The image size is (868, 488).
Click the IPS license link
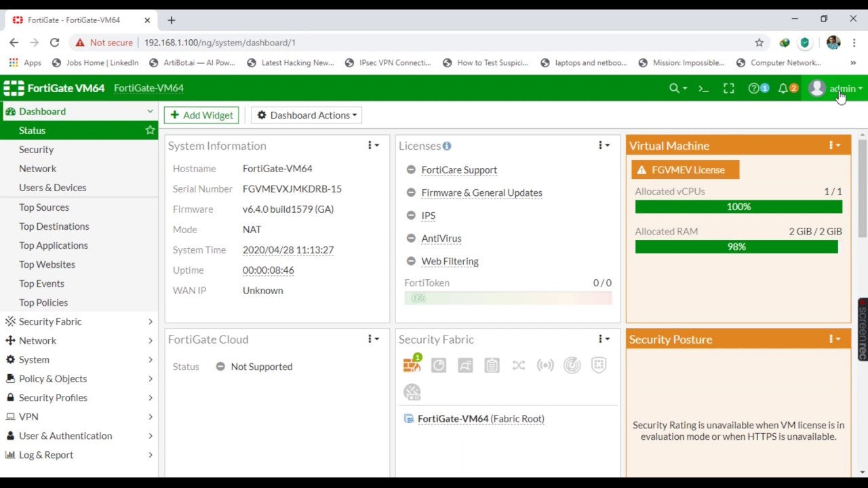point(428,216)
